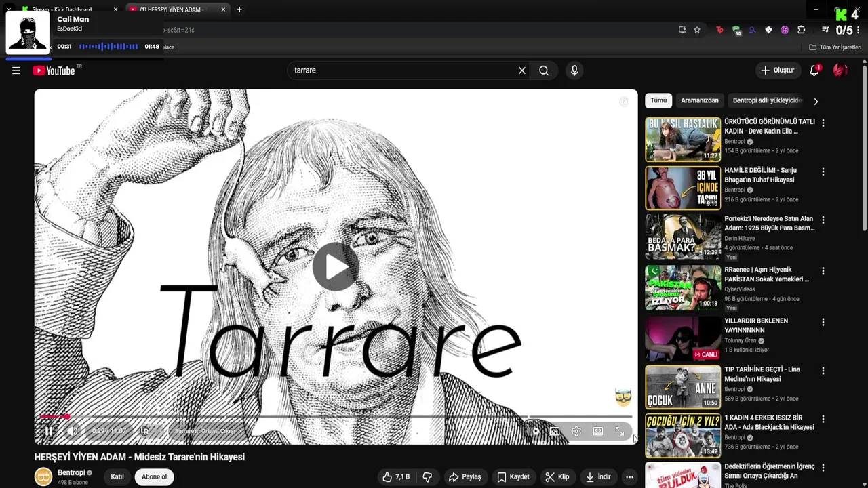The image size is (868, 488).
Task: Dislike the video with thumbs down
Action: (427, 476)
